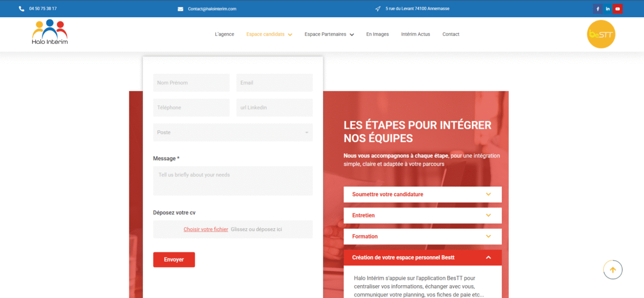Click the Halo Intérim logo
This screenshot has height=298, width=644.
click(x=50, y=33)
